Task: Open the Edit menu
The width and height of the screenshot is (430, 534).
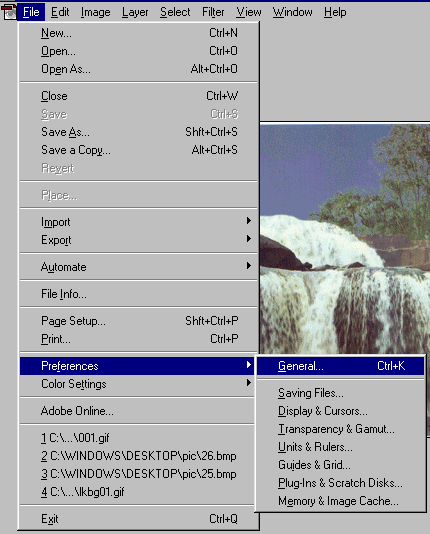Action: click(60, 12)
